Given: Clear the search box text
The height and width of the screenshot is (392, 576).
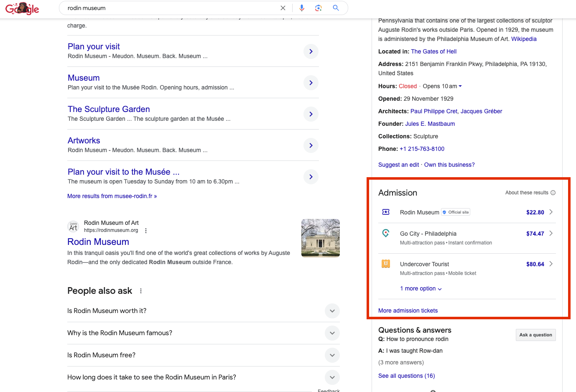Looking at the screenshot, I should (x=283, y=8).
